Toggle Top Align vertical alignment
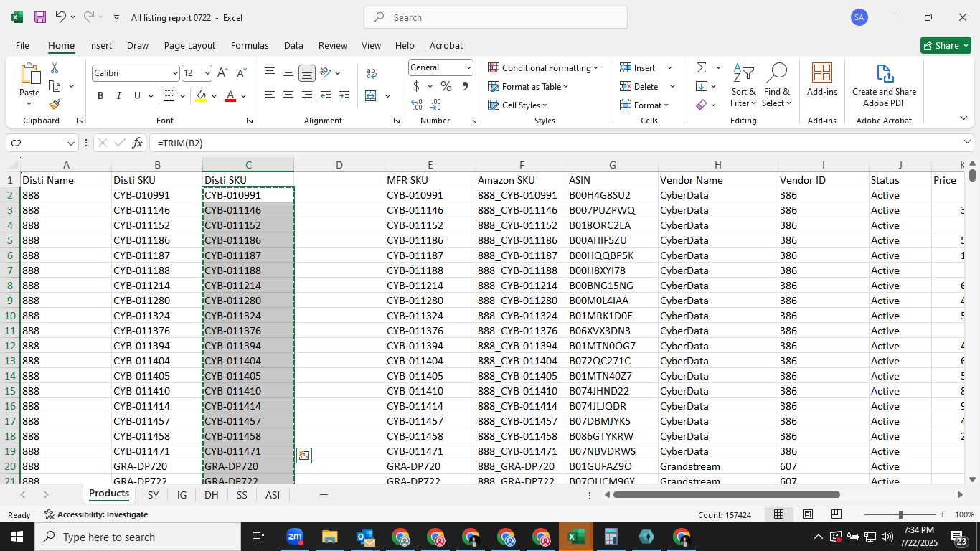Viewport: 980px width, 551px height. (x=270, y=73)
